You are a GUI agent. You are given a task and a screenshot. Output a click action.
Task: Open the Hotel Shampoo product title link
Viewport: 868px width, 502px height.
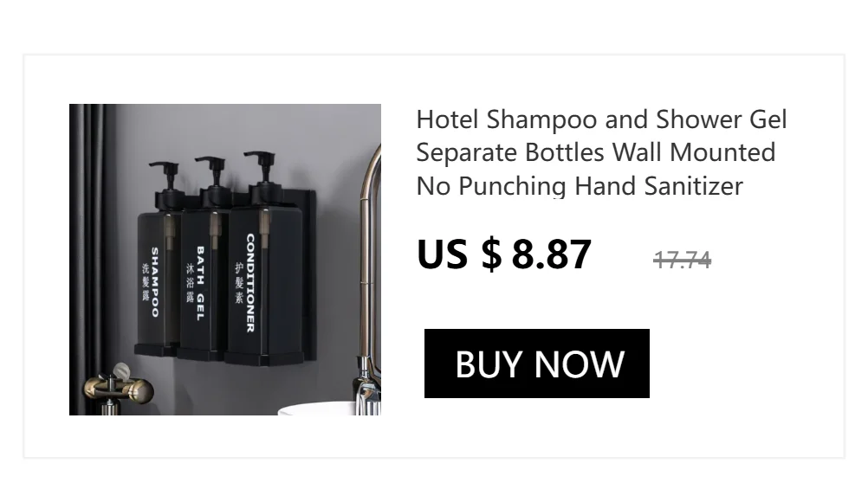pos(601,152)
